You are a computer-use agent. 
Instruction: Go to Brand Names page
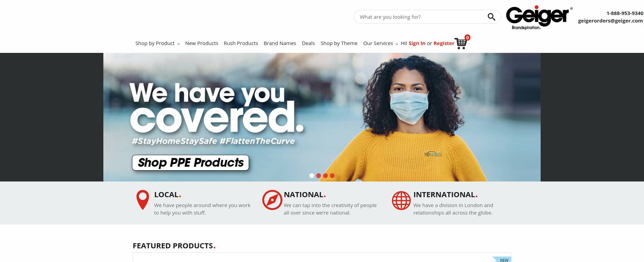280,43
